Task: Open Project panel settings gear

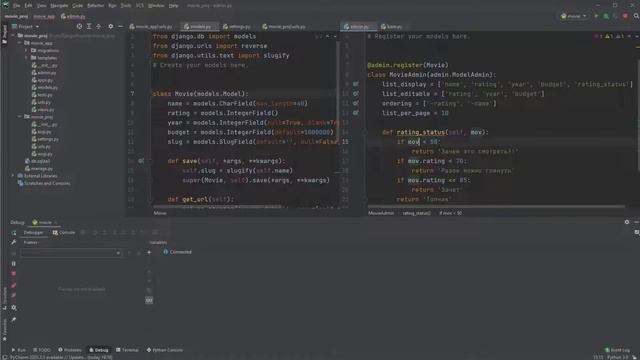Action: pyautogui.click(x=111, y=27)
